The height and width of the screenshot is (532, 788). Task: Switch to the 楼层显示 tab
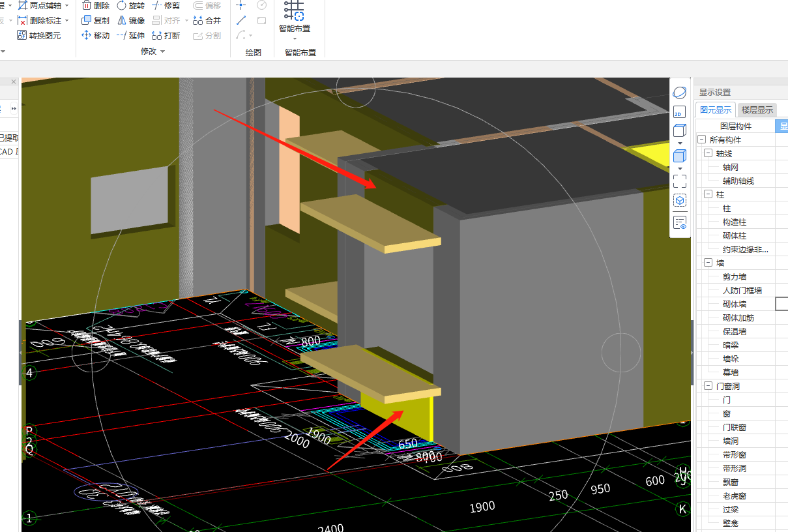click(x=757, y=110)
